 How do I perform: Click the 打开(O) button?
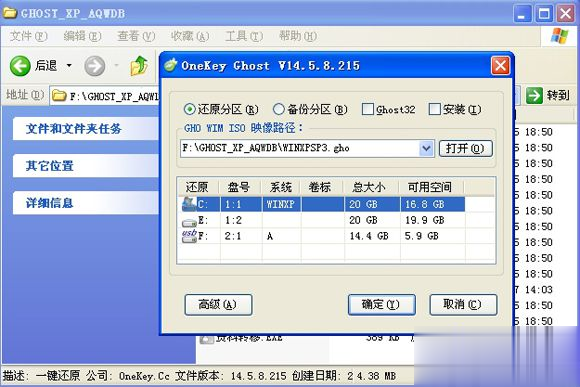click(465, 148)
